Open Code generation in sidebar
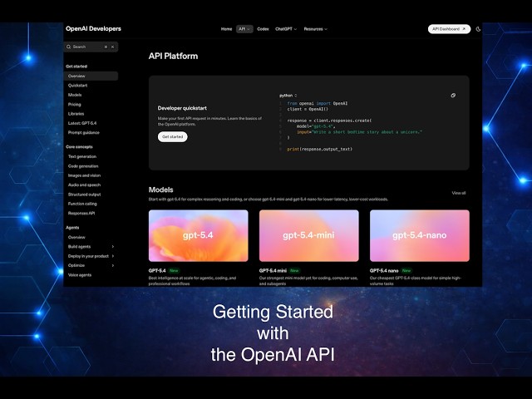The height and width of the screenshot is (399, 532). click(x=83, y=166)
